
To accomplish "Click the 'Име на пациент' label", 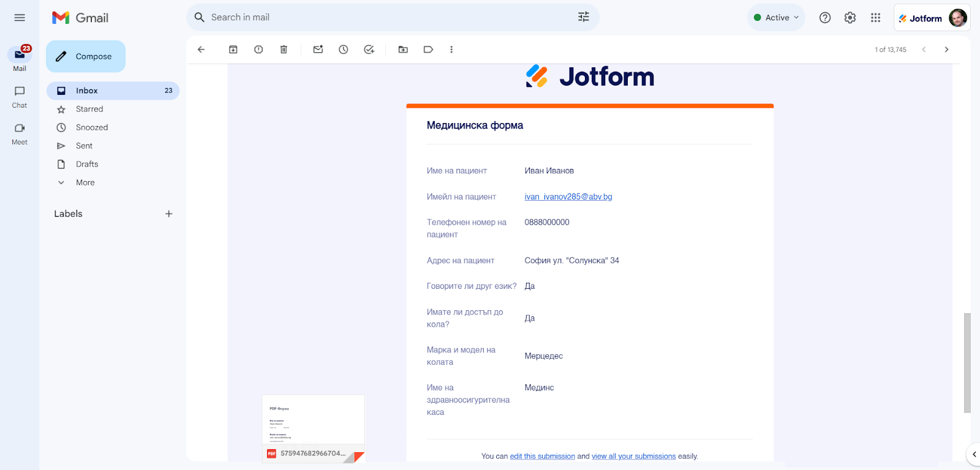I will point(457,171).
